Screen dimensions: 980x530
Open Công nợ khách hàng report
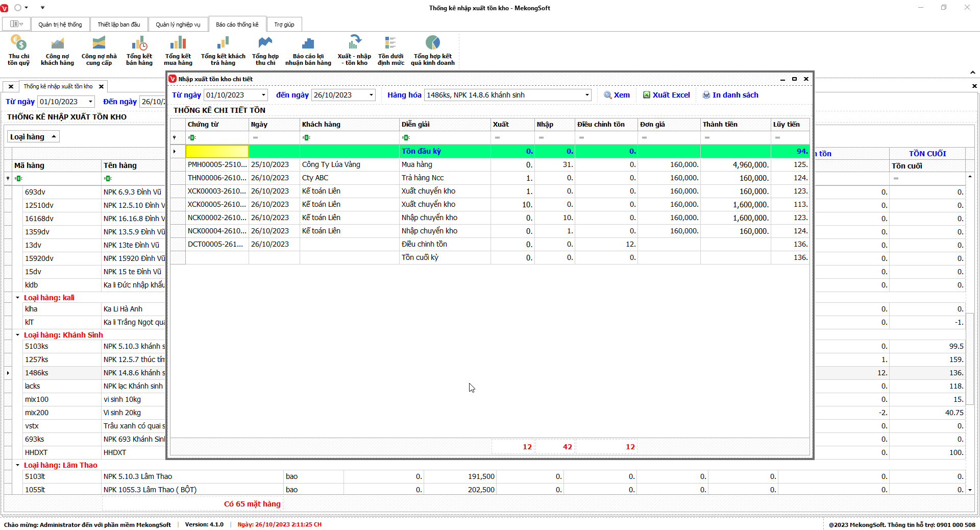[x=57, y=50]
